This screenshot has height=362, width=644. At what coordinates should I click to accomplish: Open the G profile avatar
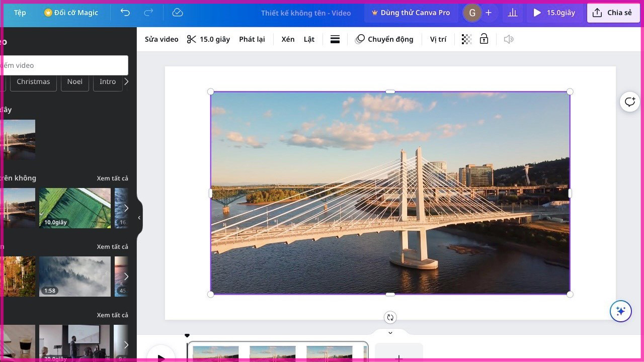click(x=472, y=13)
